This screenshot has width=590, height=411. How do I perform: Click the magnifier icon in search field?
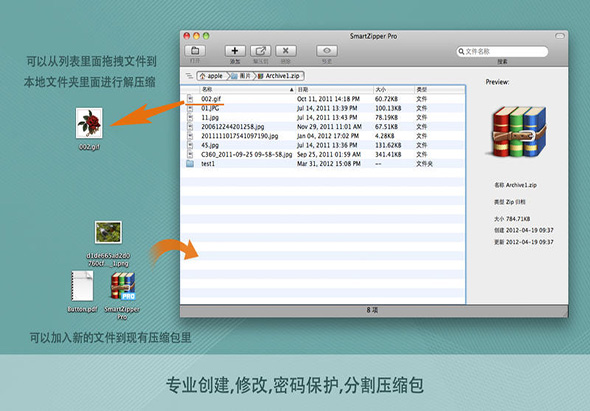click(461, 52)
